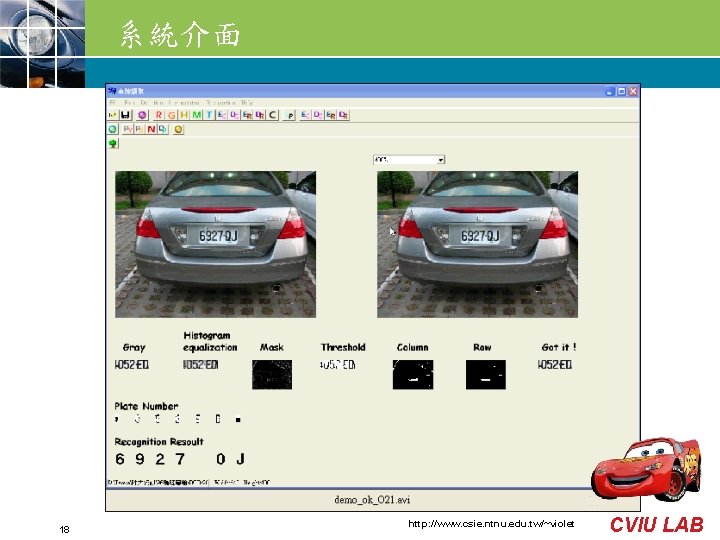Click the purple circle toolbar icon
720x540 pixels.
click(x=142, y=115)
